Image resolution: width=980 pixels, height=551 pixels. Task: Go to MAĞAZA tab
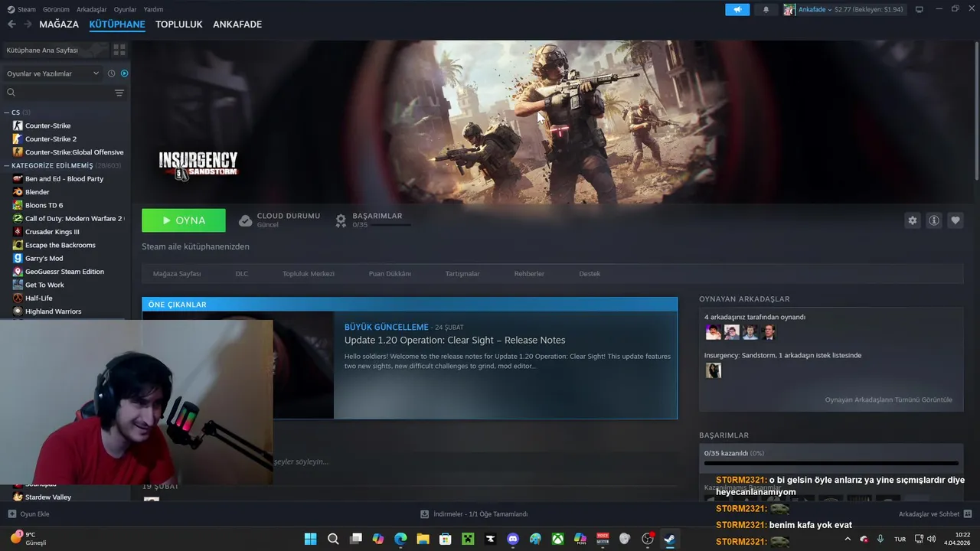pos(59,24)
